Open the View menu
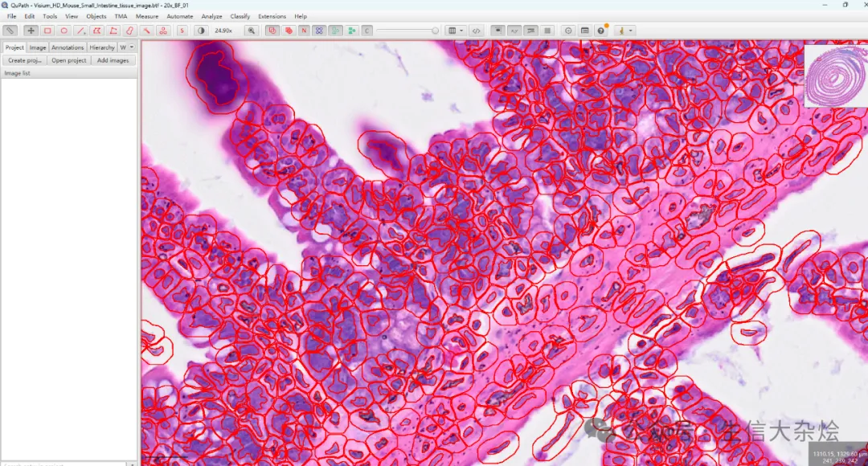 [x=72, y=17]
